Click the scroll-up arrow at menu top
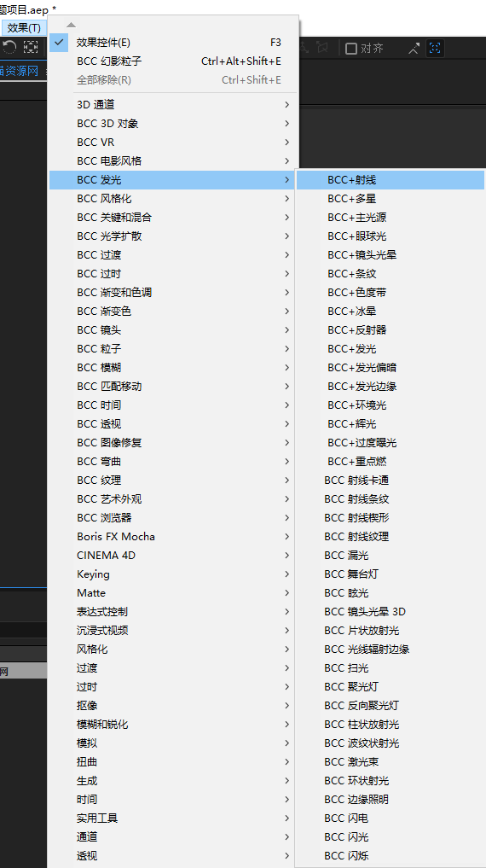486x868 pixels. [71, 25]
